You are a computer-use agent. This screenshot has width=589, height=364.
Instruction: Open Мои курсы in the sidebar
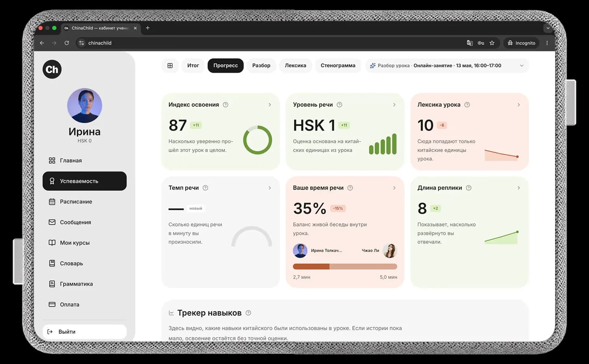tap(85, 243)
